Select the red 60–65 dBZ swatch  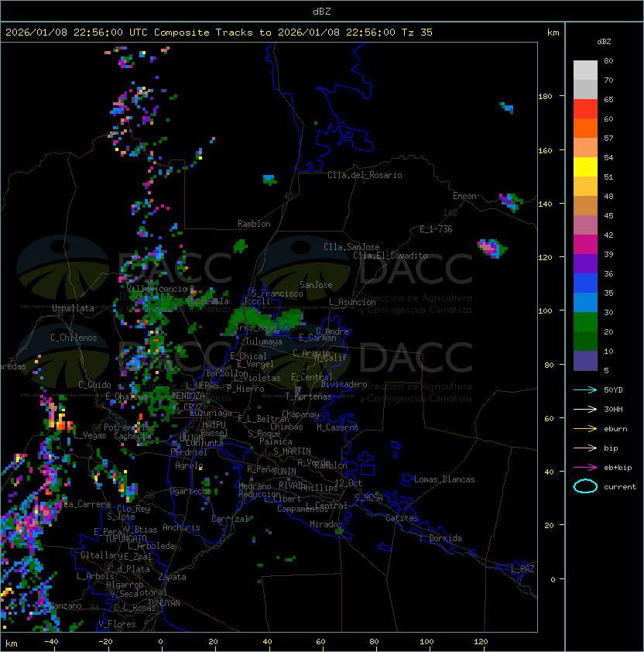pyautogui.click(x=585, y=109)
